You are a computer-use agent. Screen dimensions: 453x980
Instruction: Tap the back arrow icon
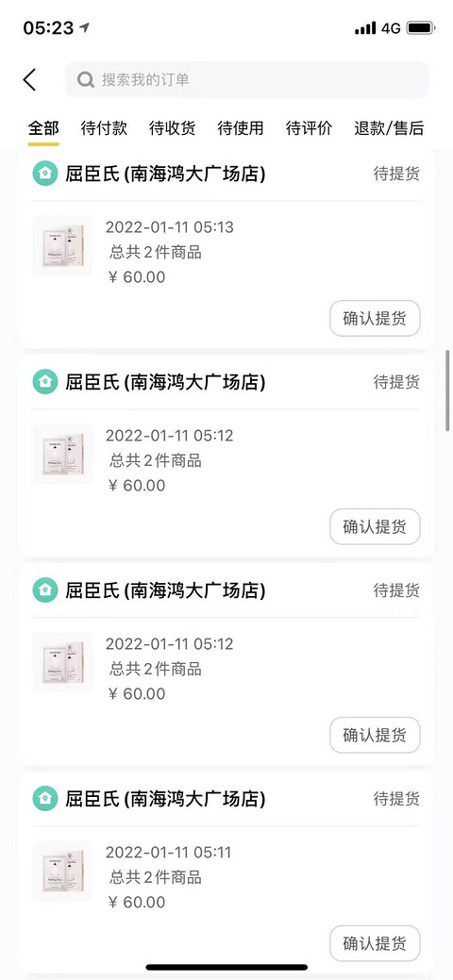pos(29,80)
